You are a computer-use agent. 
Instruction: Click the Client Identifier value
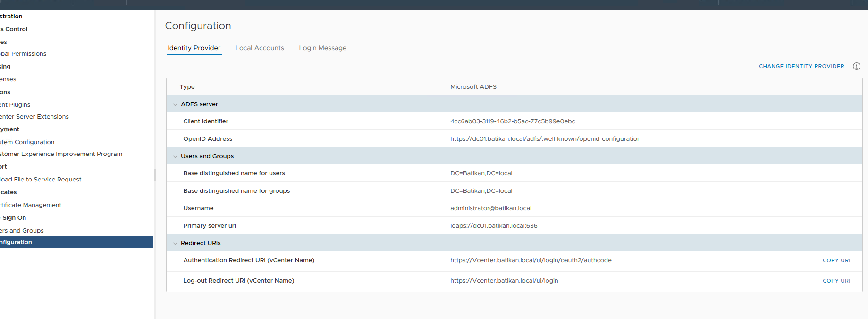(513, 121)
